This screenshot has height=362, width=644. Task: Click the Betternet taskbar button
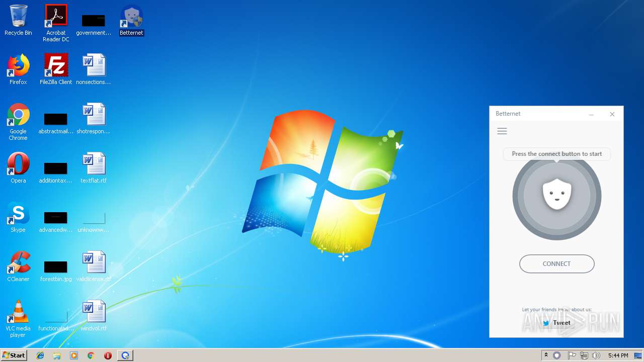click(125, 355)
